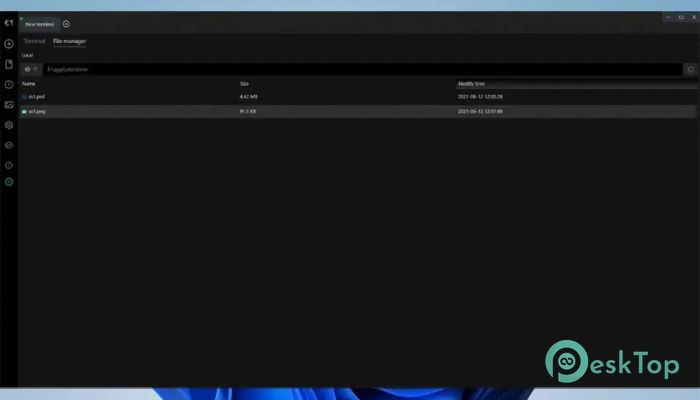Open the about info icon in the sidebar
The width and height of the screenshot is (700, 400).
pos(8,165)
